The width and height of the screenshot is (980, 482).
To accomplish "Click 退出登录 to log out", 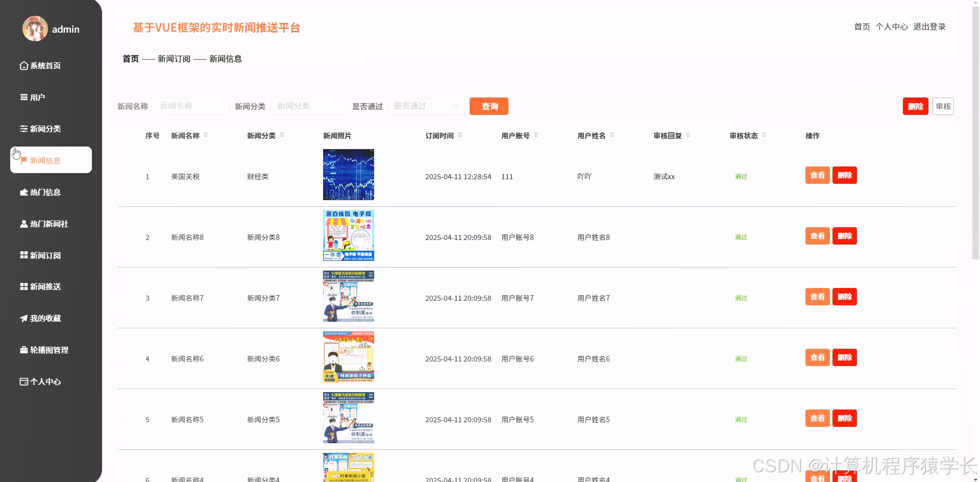I will (x=929, y=27).
